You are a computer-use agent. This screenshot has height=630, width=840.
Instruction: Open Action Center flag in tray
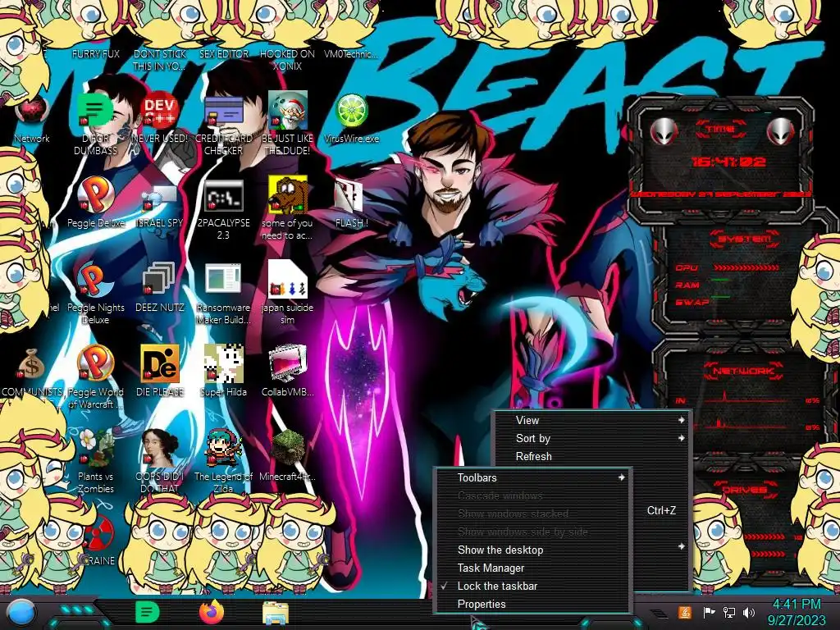(708, 612)
